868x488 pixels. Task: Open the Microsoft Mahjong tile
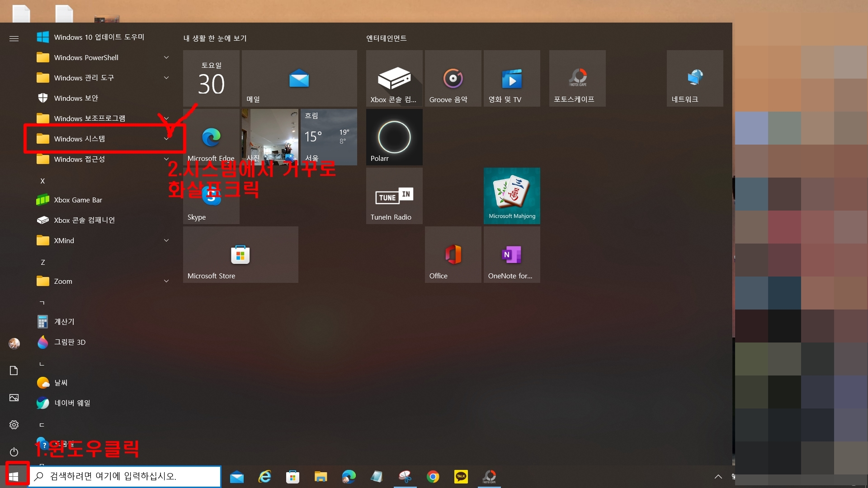coord(512,196)
